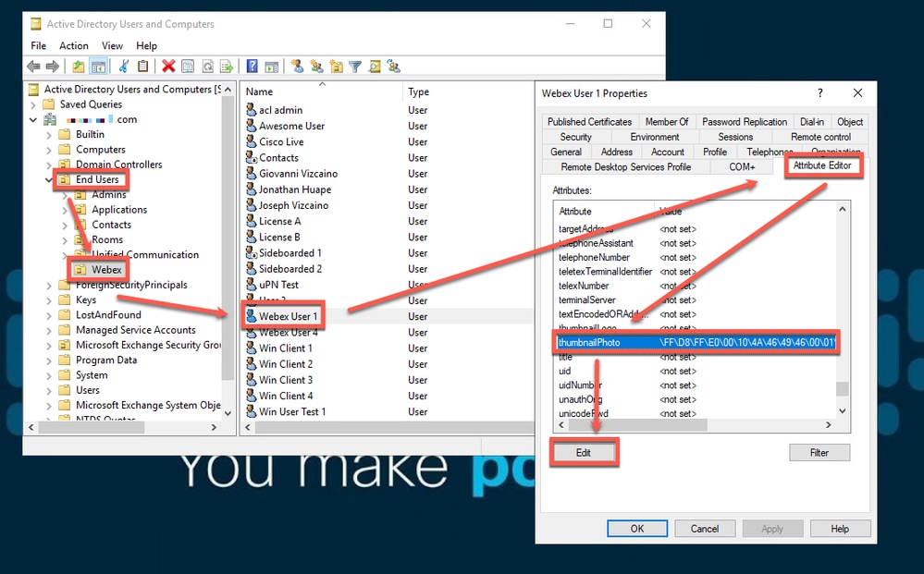Switch to the Password Replication tab
The image size is (924, 574).
point(745,122)
